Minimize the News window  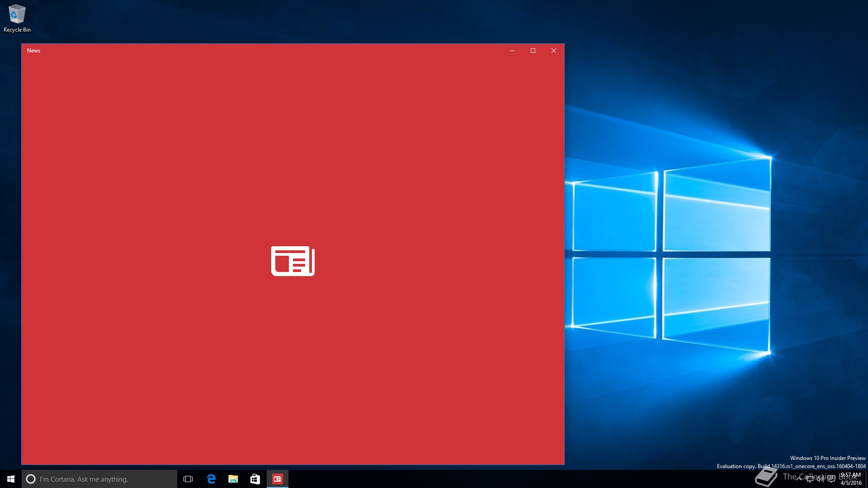pyautogui.click(x=512, y=51)
